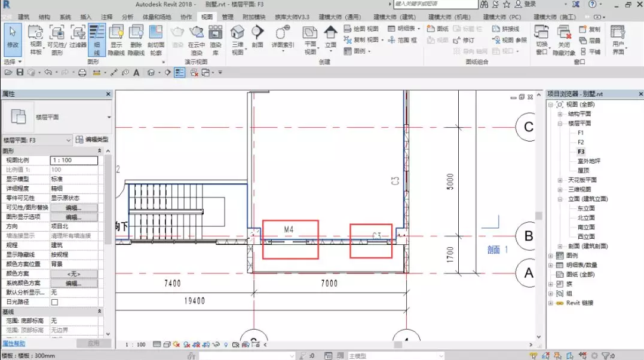The height and width of the screenshot is (360, 644).
Task: Click 编辑 button for 可见性/图形替换
Action: pyautogui.click(x=73, y=208)
